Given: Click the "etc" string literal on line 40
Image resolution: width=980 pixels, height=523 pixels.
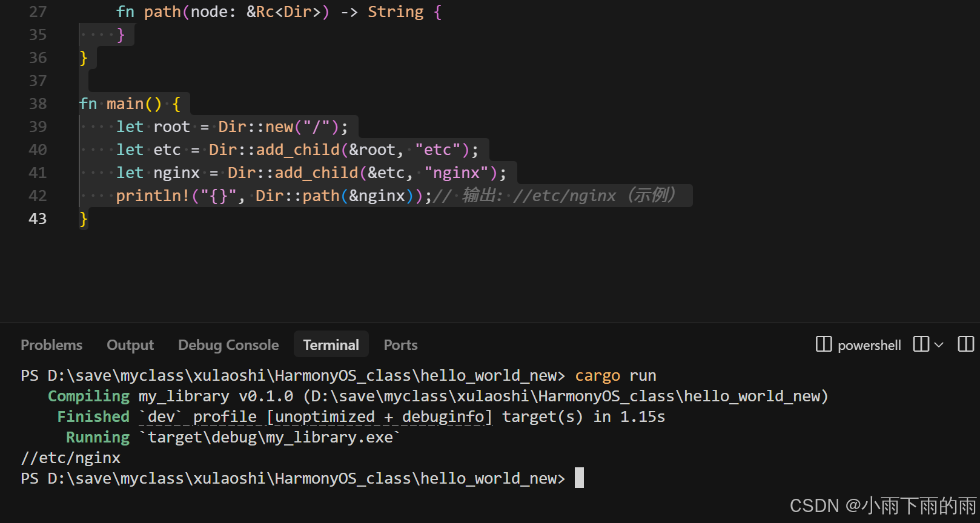Looking at the screenshot, I should (x=438, y=150).
